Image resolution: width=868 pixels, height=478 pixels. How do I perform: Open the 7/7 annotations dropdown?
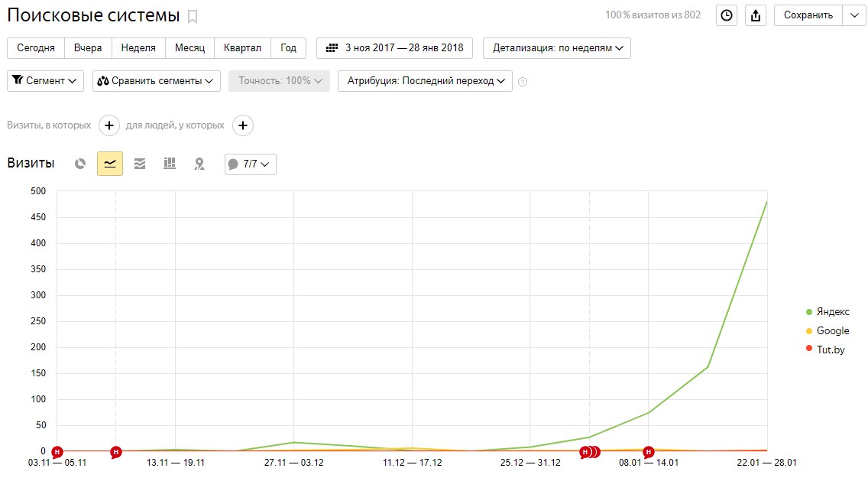[x=250, y=164]
